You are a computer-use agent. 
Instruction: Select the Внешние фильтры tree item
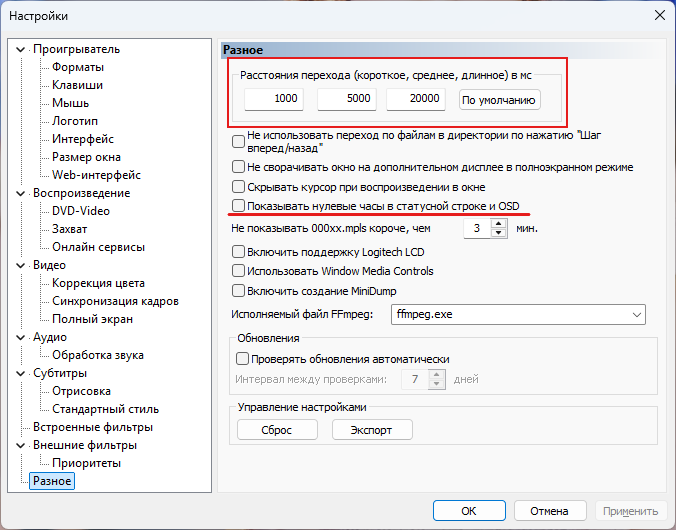point(85,445)
